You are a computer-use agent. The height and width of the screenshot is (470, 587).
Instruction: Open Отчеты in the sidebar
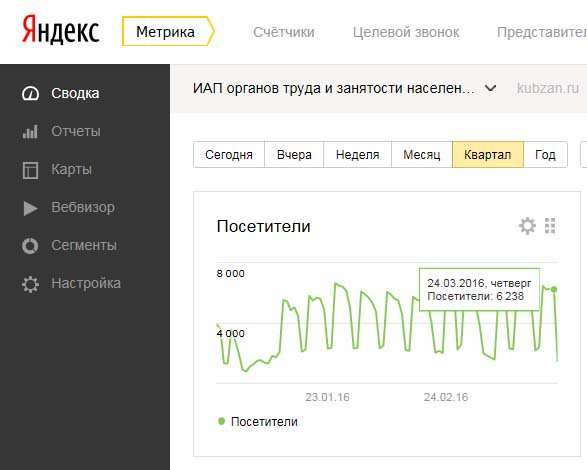76,131
